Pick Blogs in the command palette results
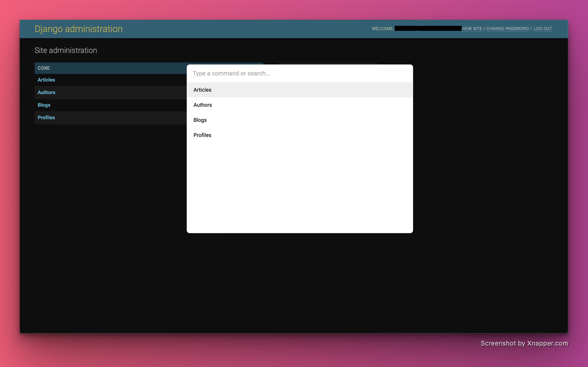Screen dimensions: 588x367 tap(200, 120)
